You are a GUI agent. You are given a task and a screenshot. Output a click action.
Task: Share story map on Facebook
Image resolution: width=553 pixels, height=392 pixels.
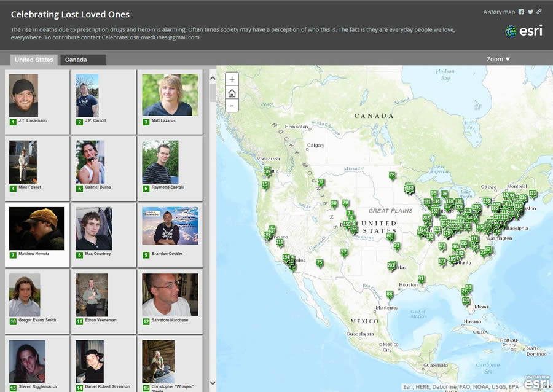(521, 12)
